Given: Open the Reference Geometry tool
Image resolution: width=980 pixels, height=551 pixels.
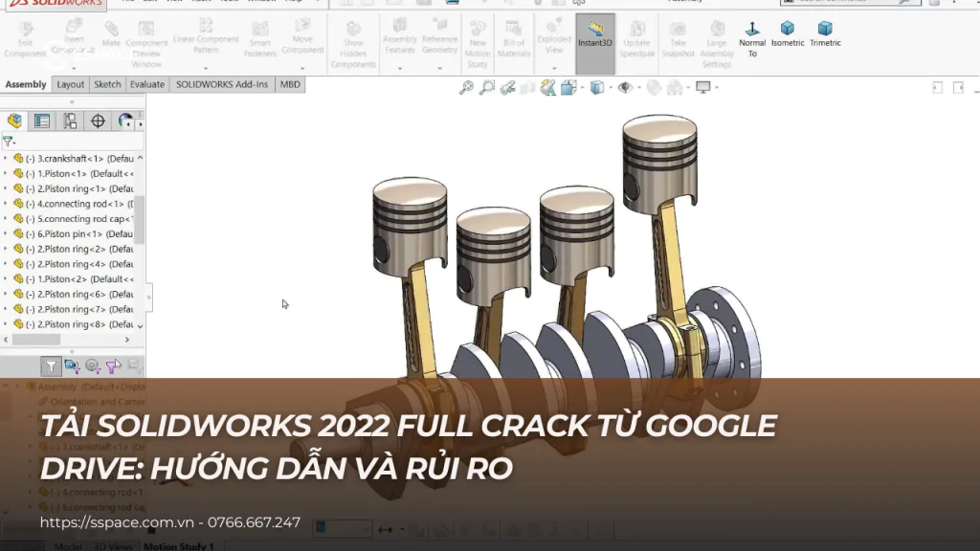Looking at the screenshot, I should point(439,35).
